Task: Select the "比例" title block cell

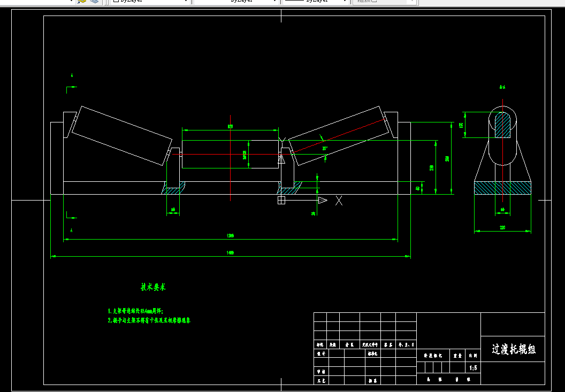Action: point(473,356)
